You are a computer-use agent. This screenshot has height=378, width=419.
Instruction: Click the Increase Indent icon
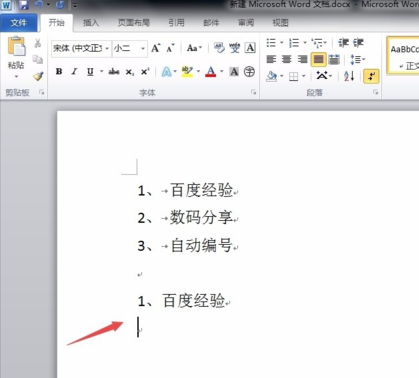point(358,43)
